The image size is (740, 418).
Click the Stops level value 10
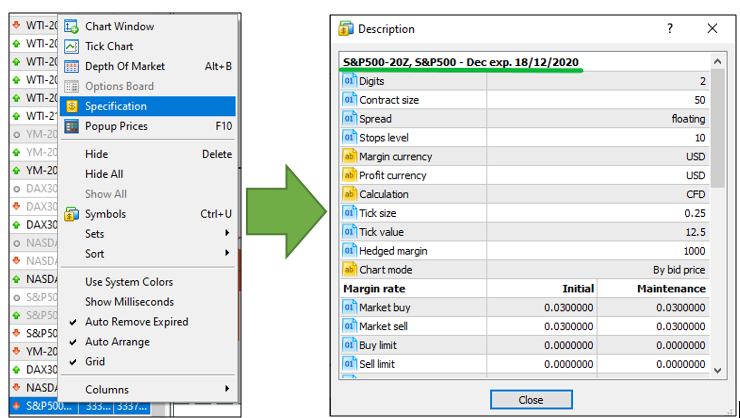click(x=700, y=138)
